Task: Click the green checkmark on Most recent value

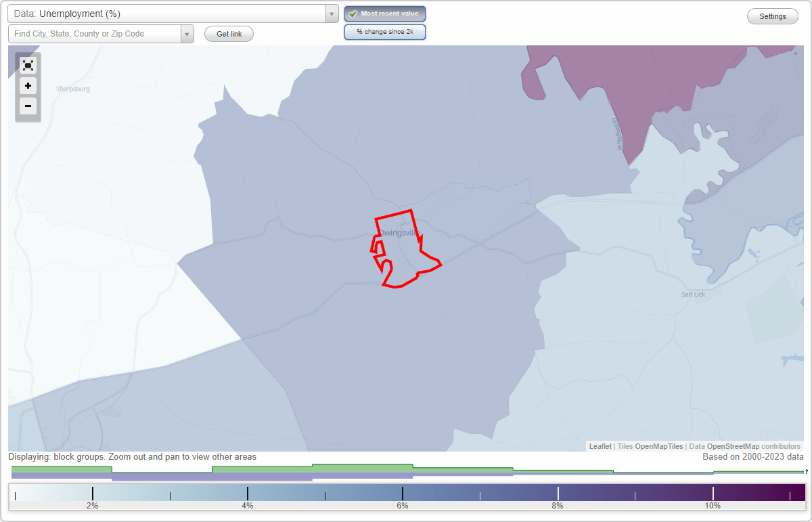Action: (352, 14)
